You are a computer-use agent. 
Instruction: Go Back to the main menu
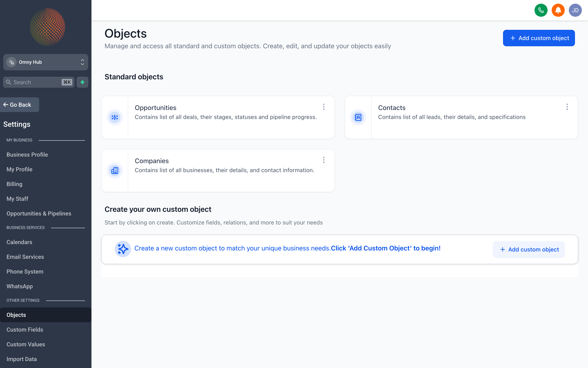(19, 105)
